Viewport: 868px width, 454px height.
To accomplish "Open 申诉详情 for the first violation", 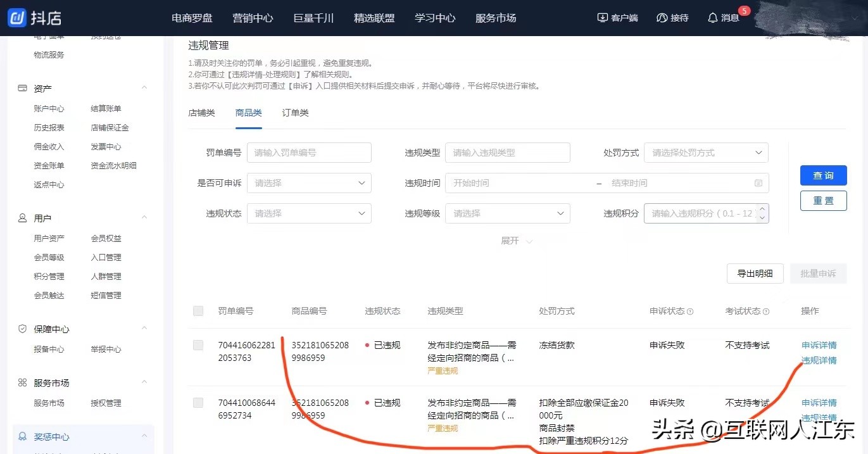I will [x=818, y=345].
